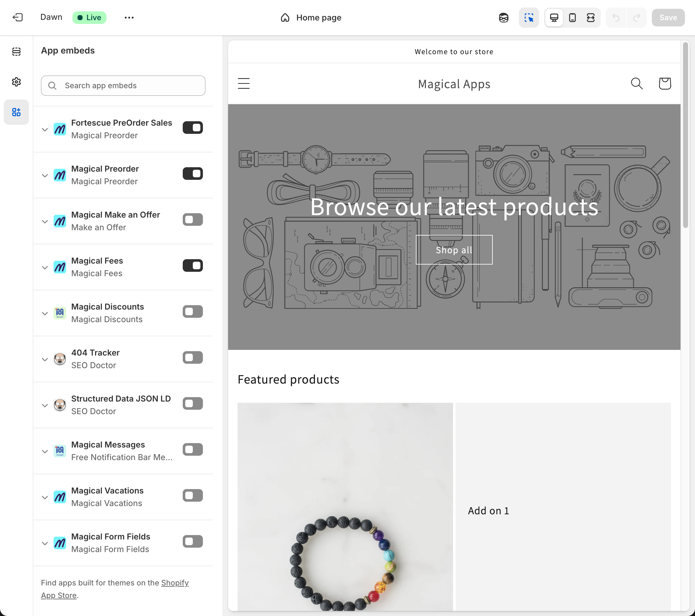This screenshot has height=616, width=695.
Task: Switch preview to mobile view
Action: (x=572, y=17)
